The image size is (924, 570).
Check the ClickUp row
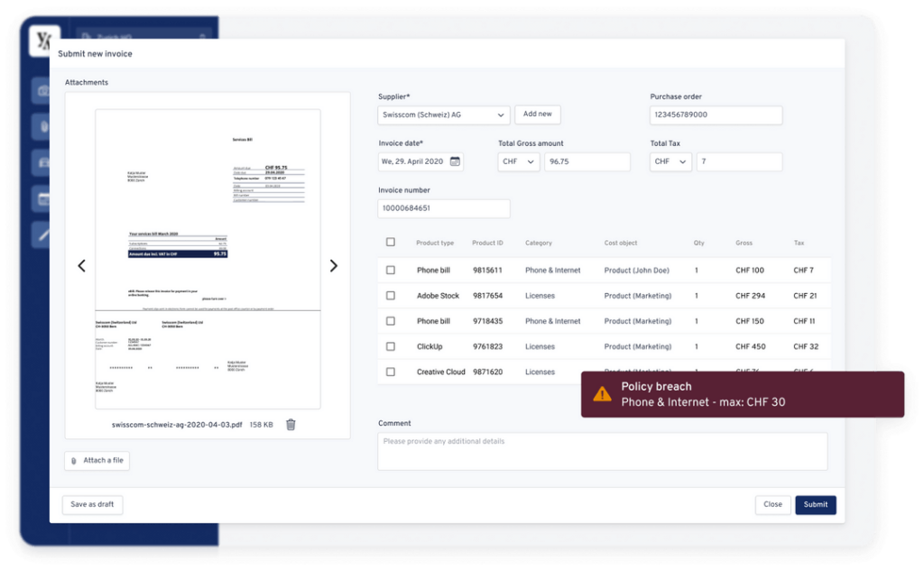[390, 346]
